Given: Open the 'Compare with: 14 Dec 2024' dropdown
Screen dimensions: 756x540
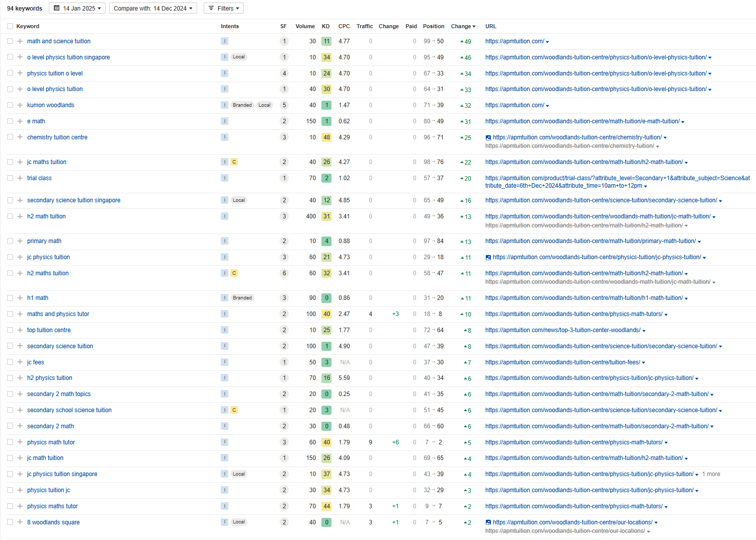Looking at the screenshot, I should coord(153,8).
